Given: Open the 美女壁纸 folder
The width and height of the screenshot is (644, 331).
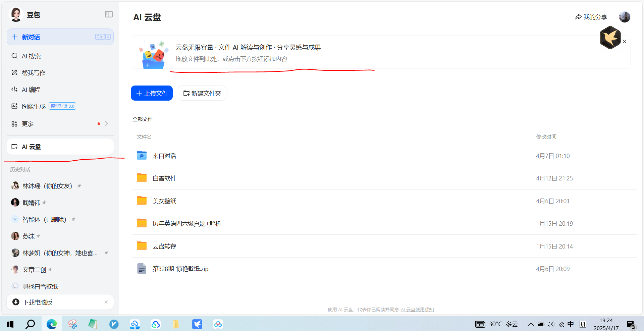Looking at the screenshot, I should (384, 201).
